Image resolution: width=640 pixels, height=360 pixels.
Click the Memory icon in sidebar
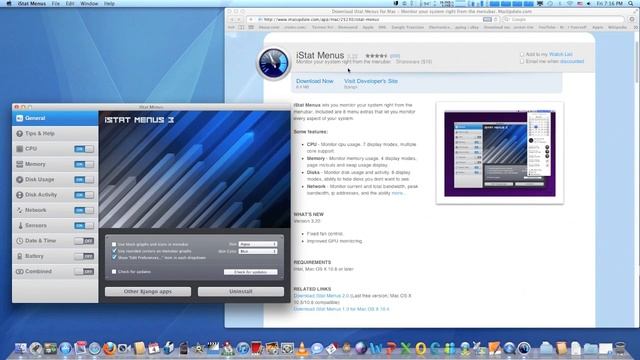tap(19, 164)
